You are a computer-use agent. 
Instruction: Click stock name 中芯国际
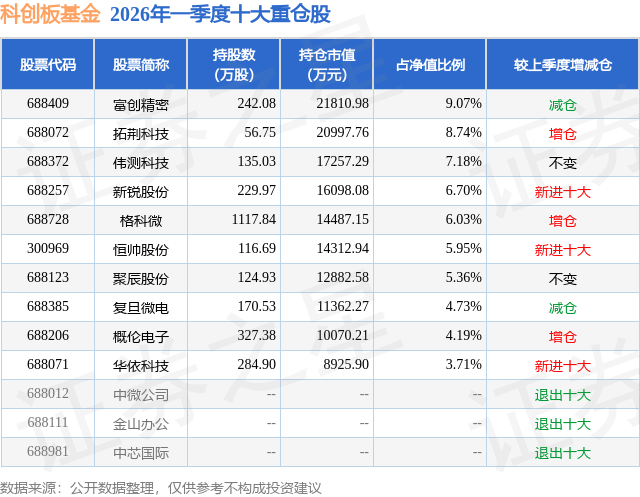(141, 453)
